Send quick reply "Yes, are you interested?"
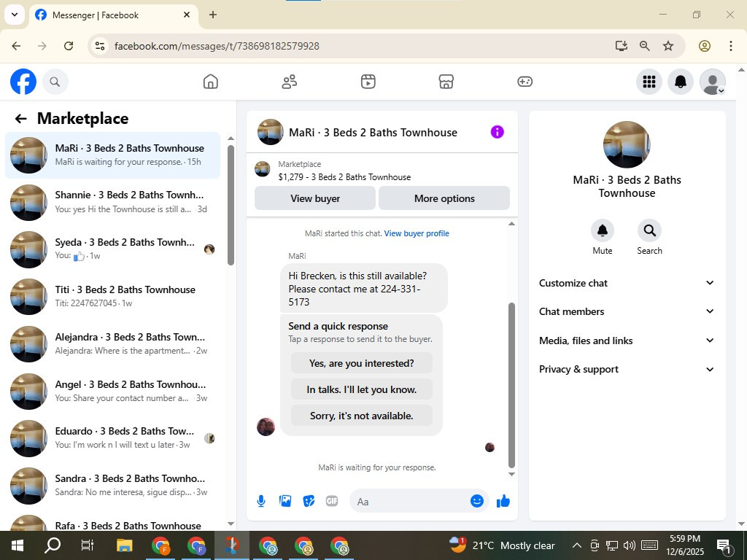Viewport: 747px width, 560px height. (362, 363)
